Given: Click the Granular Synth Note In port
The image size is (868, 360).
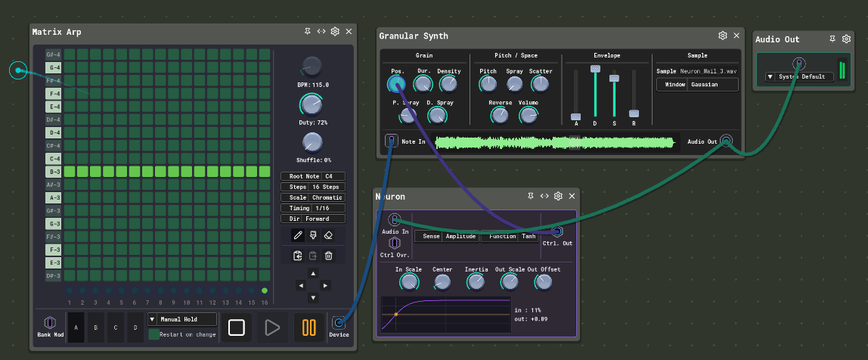Looking at the screenshot, I should pos(392,141).
